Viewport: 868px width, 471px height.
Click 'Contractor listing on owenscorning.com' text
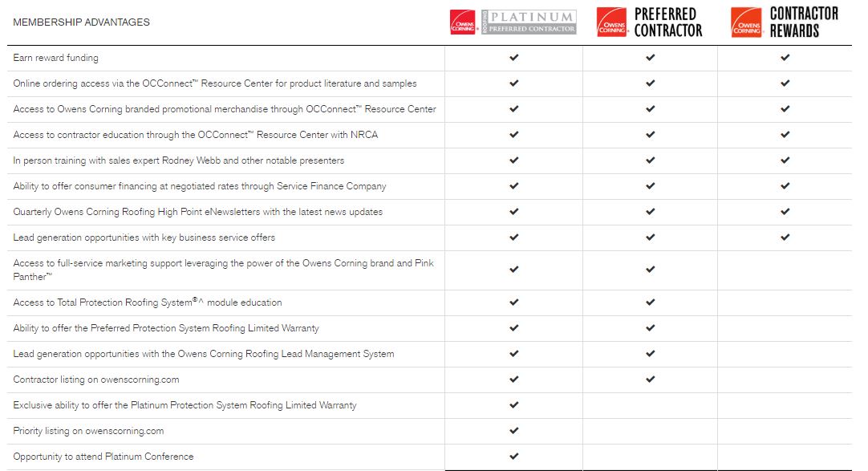[x=96, y=380]
